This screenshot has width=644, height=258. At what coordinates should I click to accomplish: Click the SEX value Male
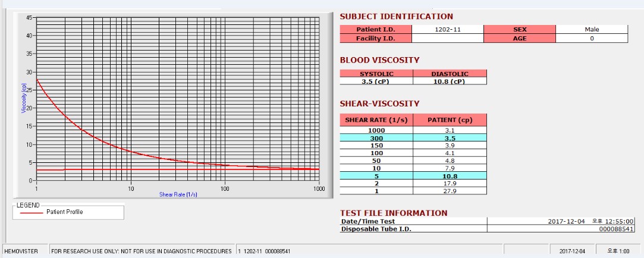[x=592, y=29]
